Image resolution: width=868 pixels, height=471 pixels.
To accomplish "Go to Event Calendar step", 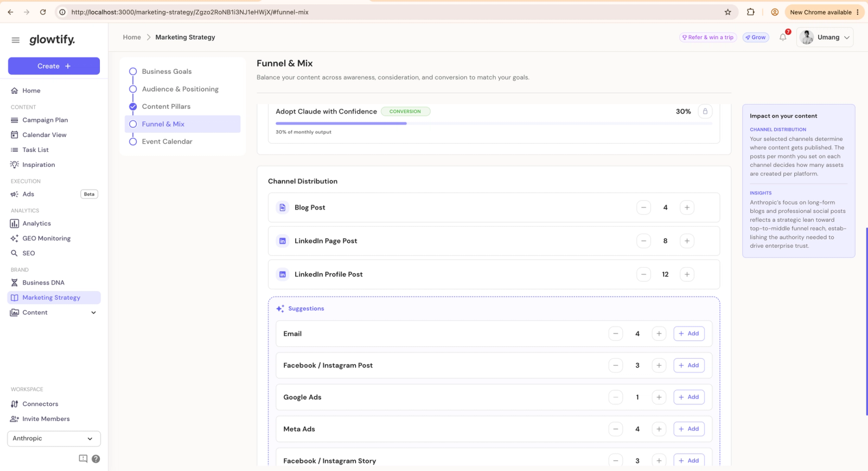I will pyautogui.click(x=167, y=142).
